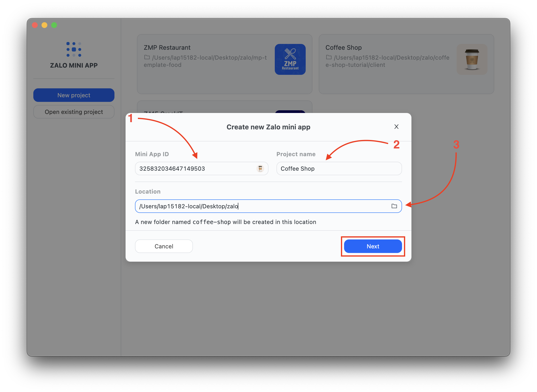The image size is (537, 392).
Task: Click the macOS green fullscreen window button
Action: point(54,25)
